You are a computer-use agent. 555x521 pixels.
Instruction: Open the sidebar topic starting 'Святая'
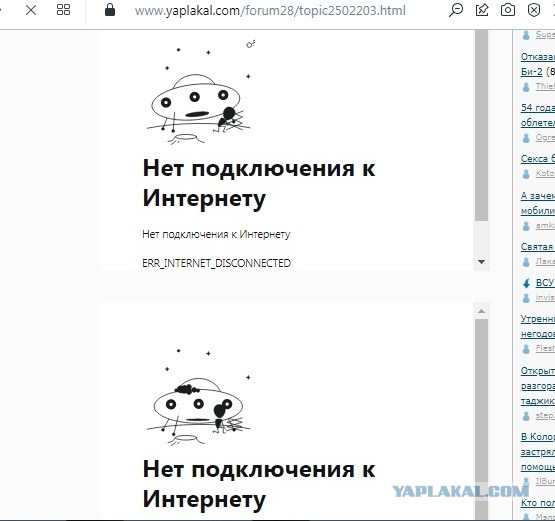538,247
